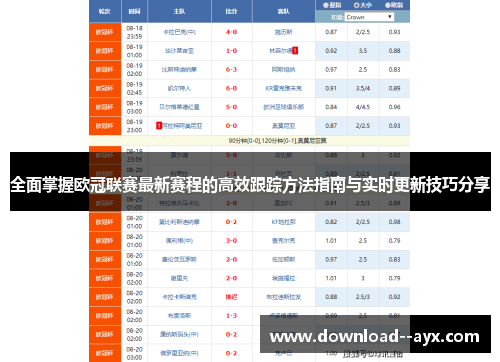Viewport: 500px width, 362px height.
Task: Open home team 凯尔特人 in 6-0 row
Action: click(x=179, y=88)
